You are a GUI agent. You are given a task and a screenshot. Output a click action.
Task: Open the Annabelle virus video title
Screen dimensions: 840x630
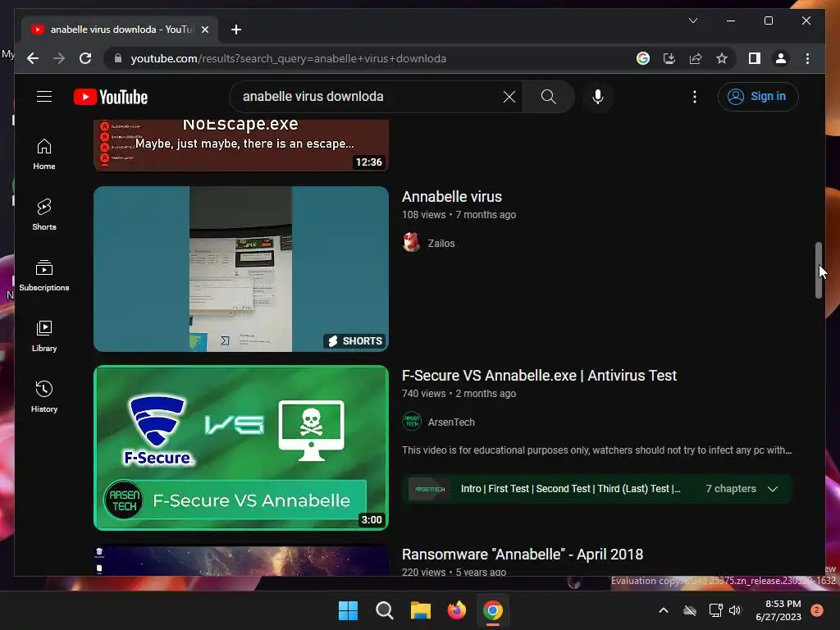tap(452, 197)
